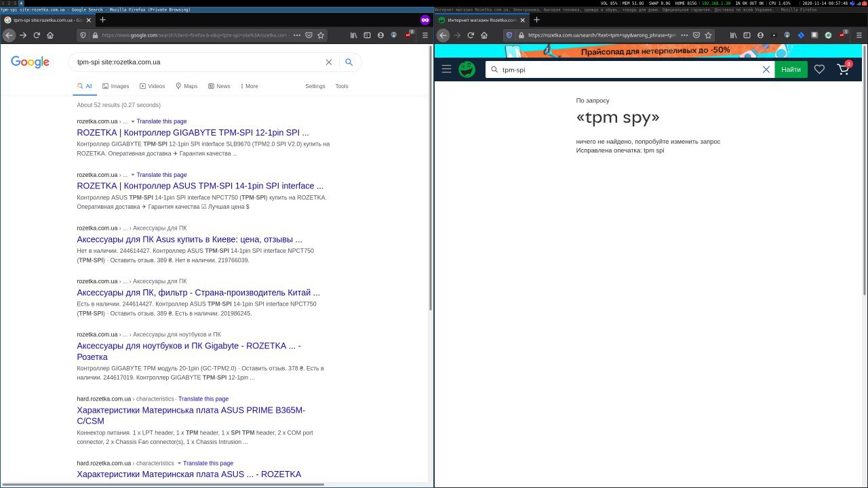Open uBlock Origin in Google window
The image size is (868, 488).
(409, 35)
